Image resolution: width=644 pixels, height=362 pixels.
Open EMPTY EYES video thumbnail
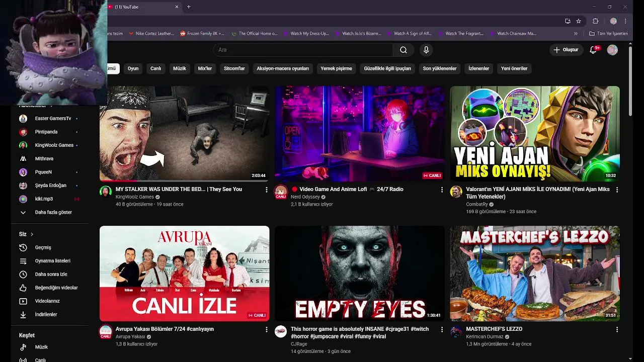point(360,274)
